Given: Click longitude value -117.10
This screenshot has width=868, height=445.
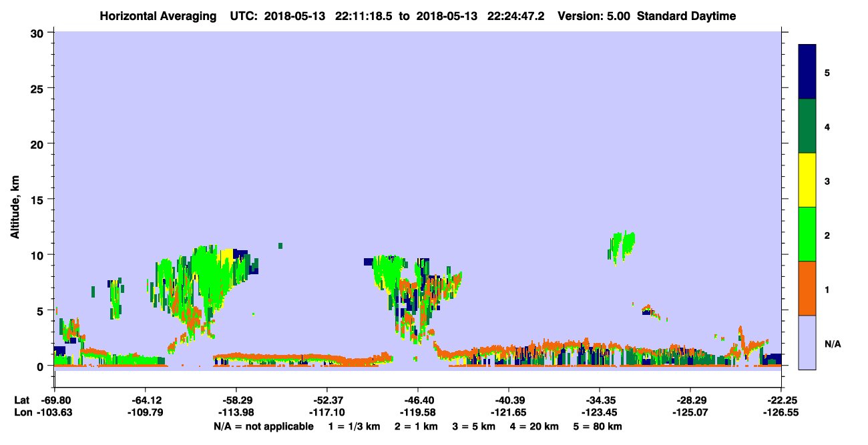Looking at the screenshot, I should coord(327,412).
